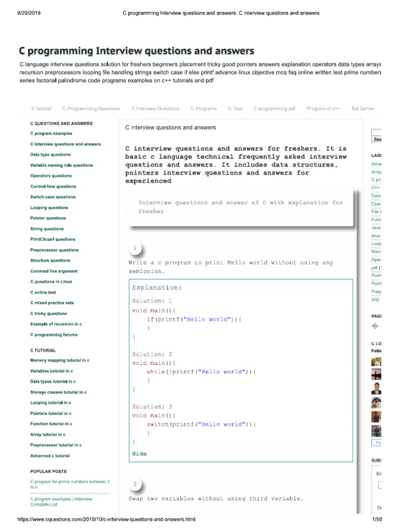Screen dimensions: 399x532
Task: Go to Data type questions
Action: pyautogui.click(x=50, y=154)
